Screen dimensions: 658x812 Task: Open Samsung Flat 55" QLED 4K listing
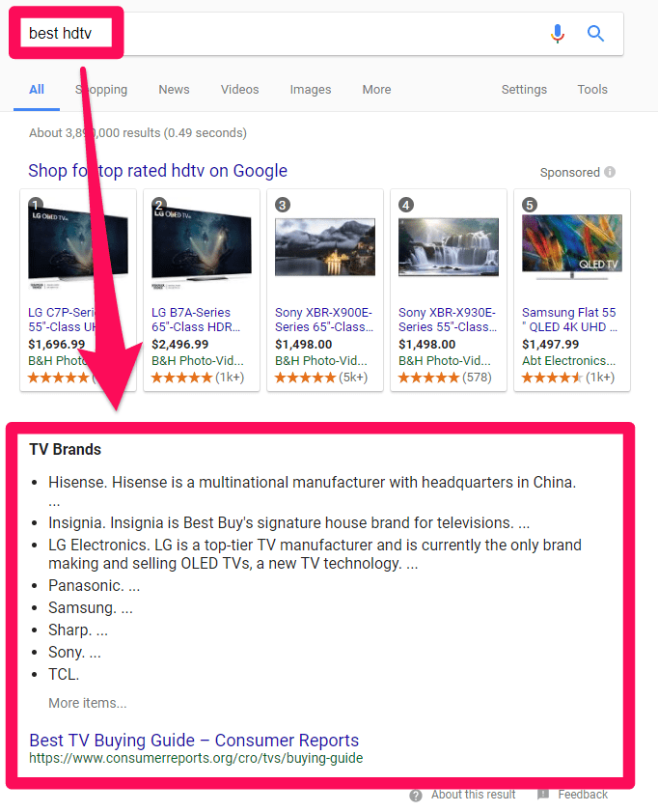coord(569,320)
